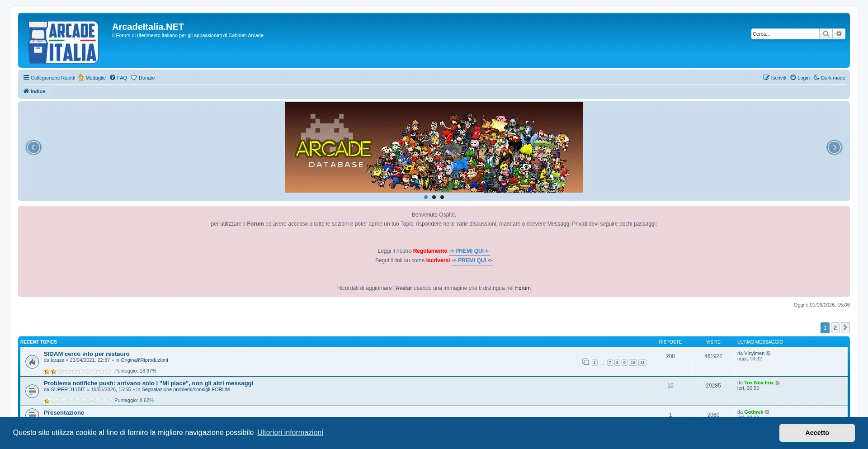The width and height of the screenshot is (868, 449).
Task: Open Ulteriori informazioni cookie link
Action: pyautogui.click(x=290, y=433)
